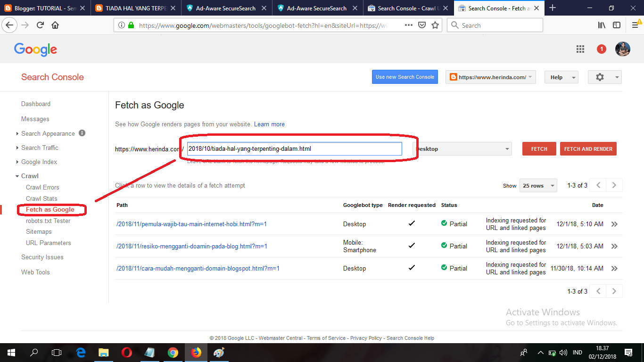Toggle the Firefox sidebar icon
Image resolution: width=644 pixels, height=362 pixels.
pos(617,25)
